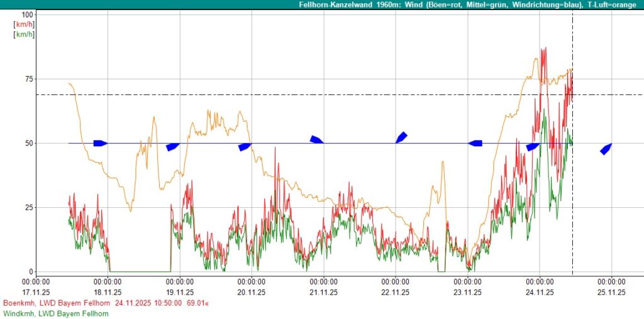Select the wind direction arrow at 20.11.25
Viewport: 644px width, 319px height.
click(245, 147)
